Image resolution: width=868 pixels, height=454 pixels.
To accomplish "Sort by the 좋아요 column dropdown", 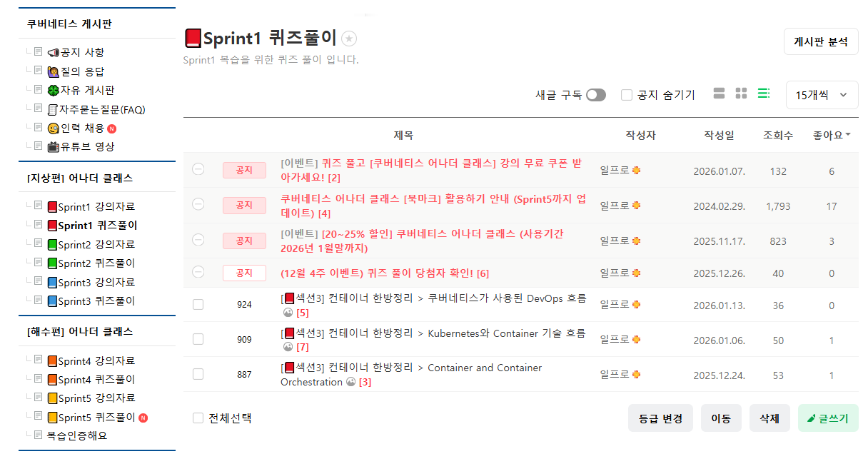I will click(832, 135).
